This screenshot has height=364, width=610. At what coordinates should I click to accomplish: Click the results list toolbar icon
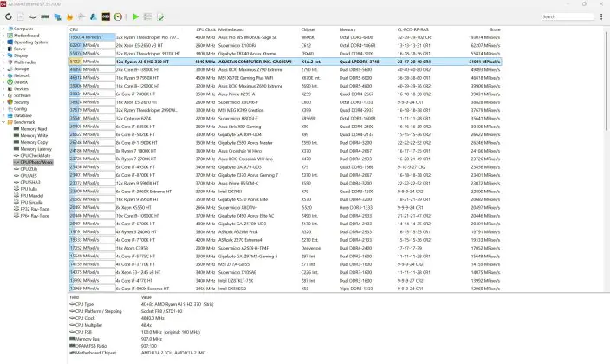point(148,16)
